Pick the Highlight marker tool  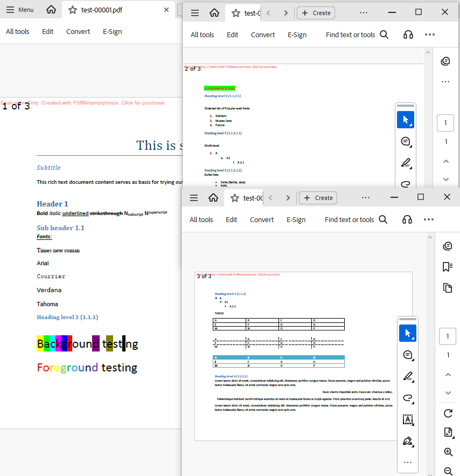pos(408,376)
